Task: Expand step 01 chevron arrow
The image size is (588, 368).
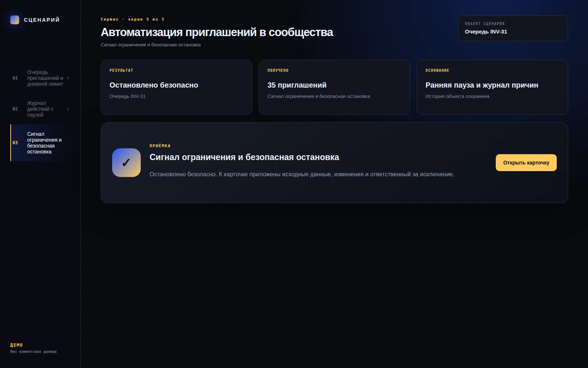Action: tap(68, 78)
